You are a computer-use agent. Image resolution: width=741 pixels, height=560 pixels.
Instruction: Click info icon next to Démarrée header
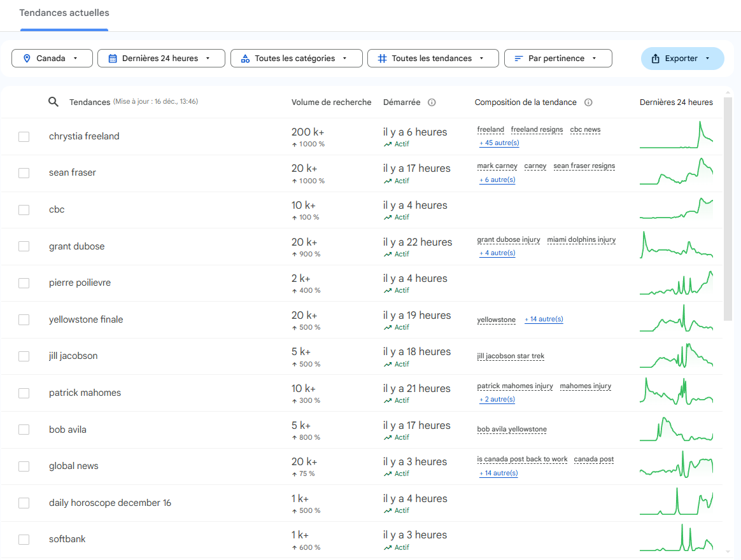tap(432, 102)
